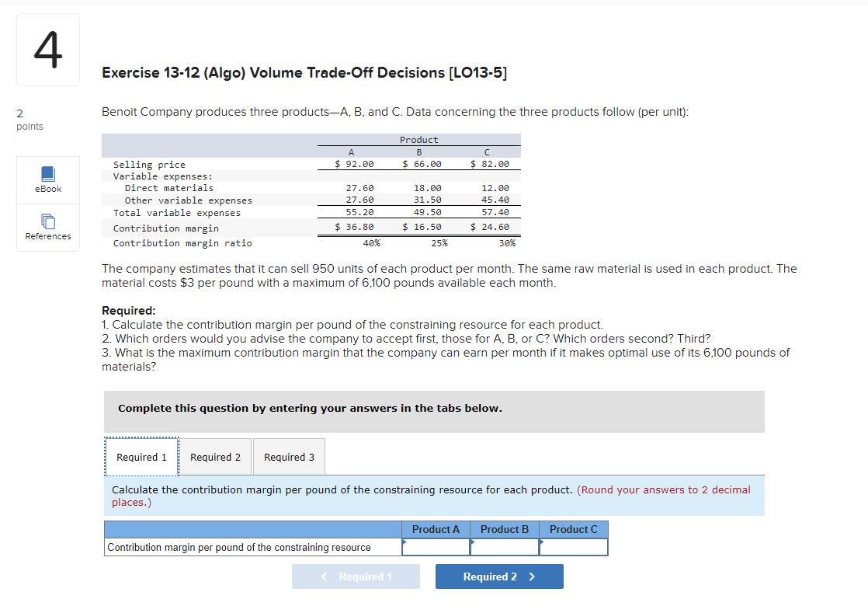Open the eBook resource
Image resolution: width=868 pixels, height=613 pixels.
47,179
